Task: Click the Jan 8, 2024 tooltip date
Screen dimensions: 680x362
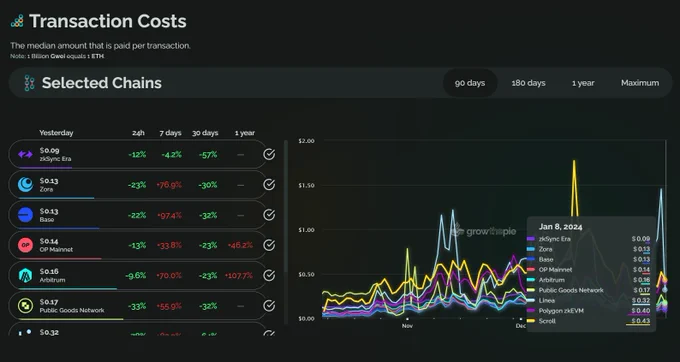Action: click(x=560, y=226)
